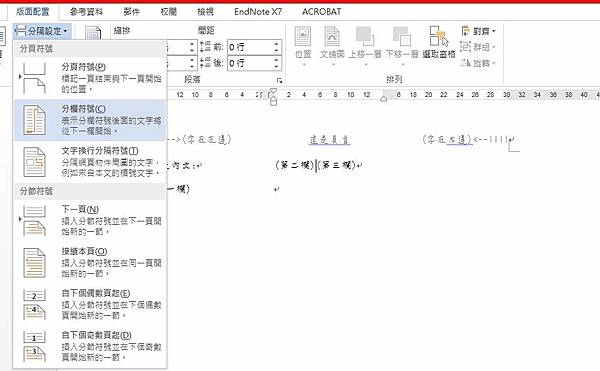
Task: Choose 自下個偶數頁起(E) even page break
Action: [90, 304]
